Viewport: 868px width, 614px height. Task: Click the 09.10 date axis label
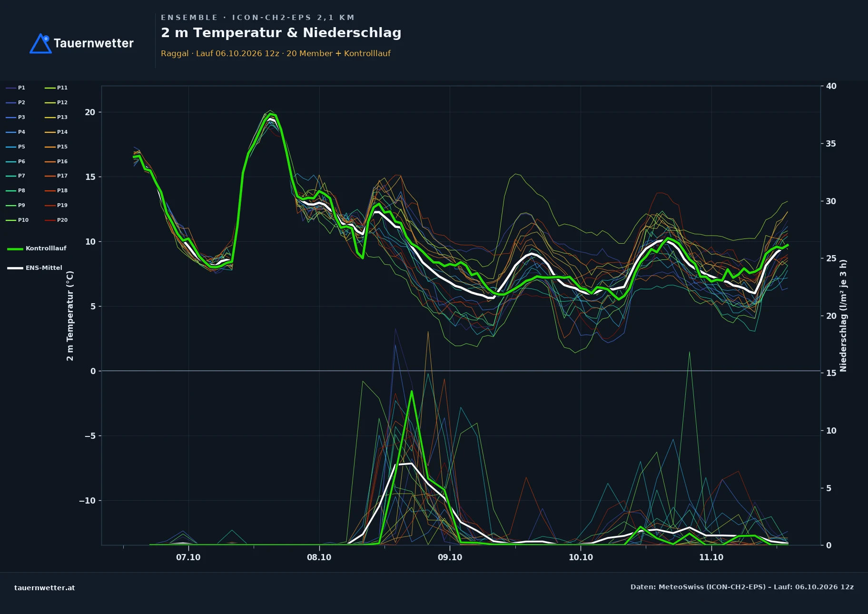coord(450,557)
